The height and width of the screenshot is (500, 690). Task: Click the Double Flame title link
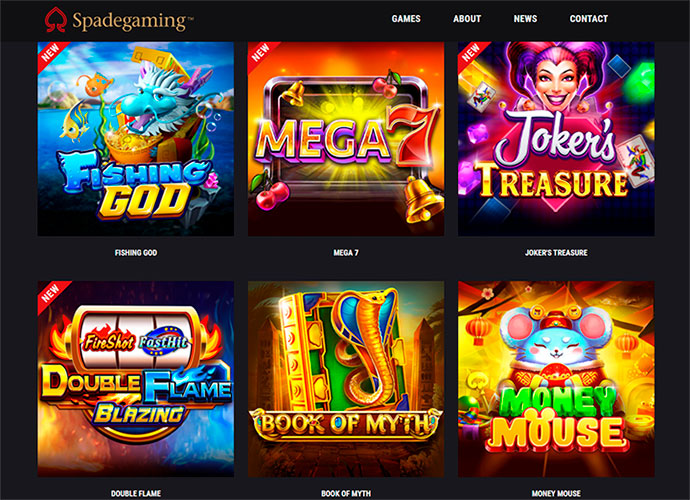(x=136, y=493)
